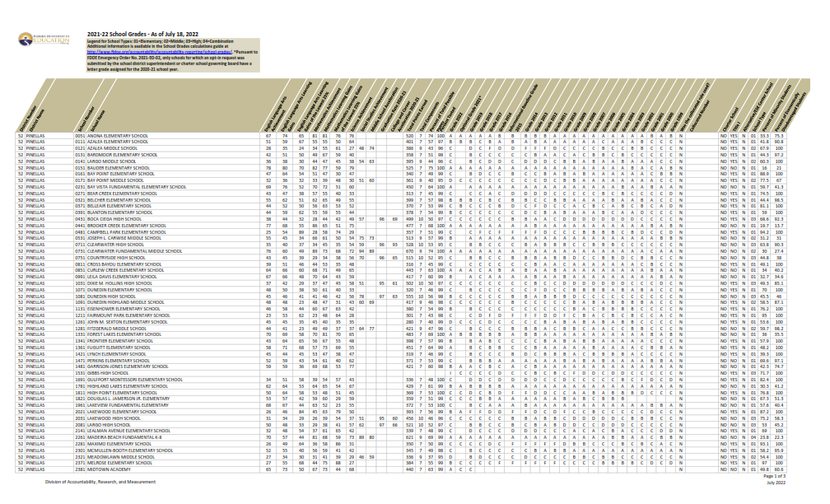
Task: Click school number 0051 cell
Action: [81, 135]
